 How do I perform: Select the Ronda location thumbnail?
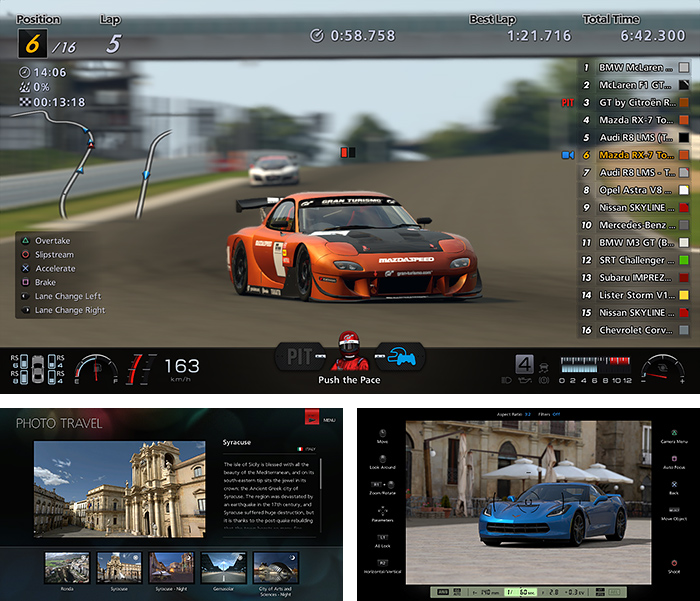[67, 568]
